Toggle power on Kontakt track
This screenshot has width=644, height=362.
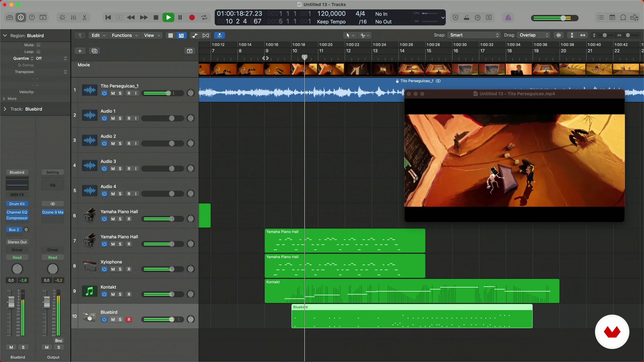[104, 294]
